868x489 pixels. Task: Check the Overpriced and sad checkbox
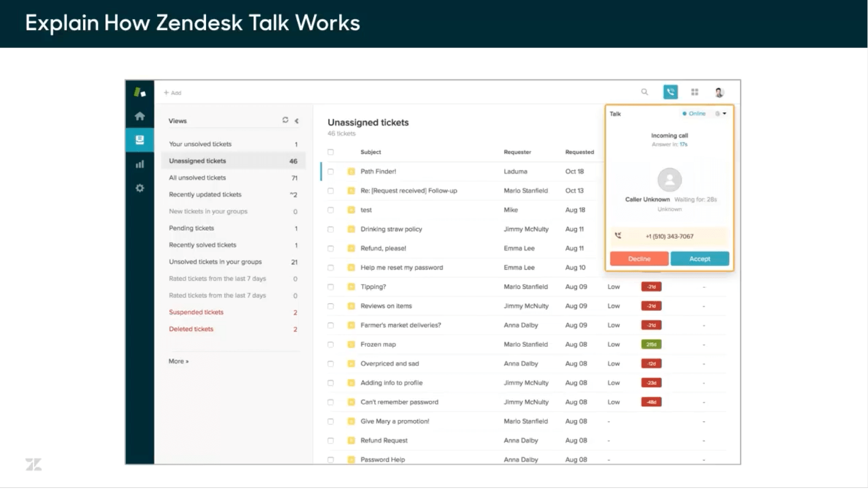coord(330,364)
